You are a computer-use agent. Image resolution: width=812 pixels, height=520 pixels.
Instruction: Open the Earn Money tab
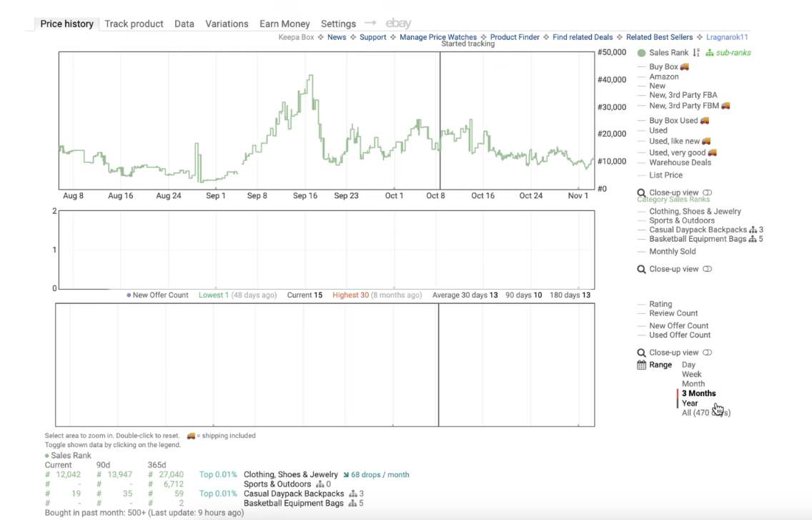(x=284, y=24)
